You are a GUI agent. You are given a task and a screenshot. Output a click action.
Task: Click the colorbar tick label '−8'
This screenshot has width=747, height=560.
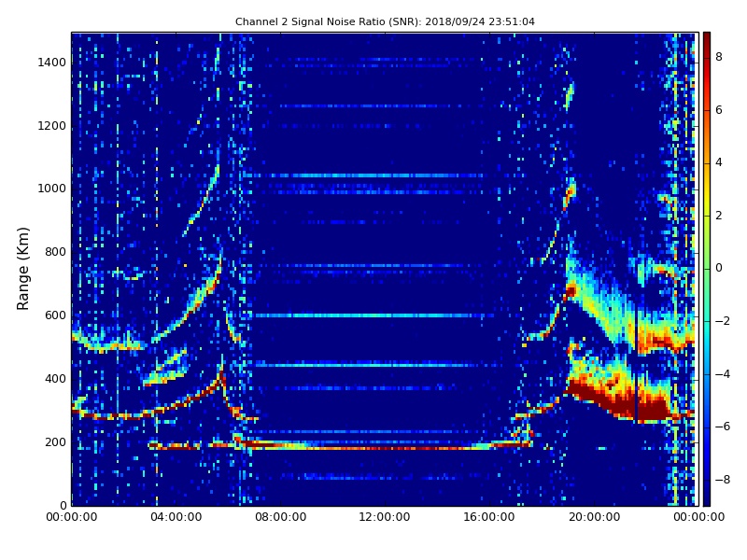(x=723, y=480)
